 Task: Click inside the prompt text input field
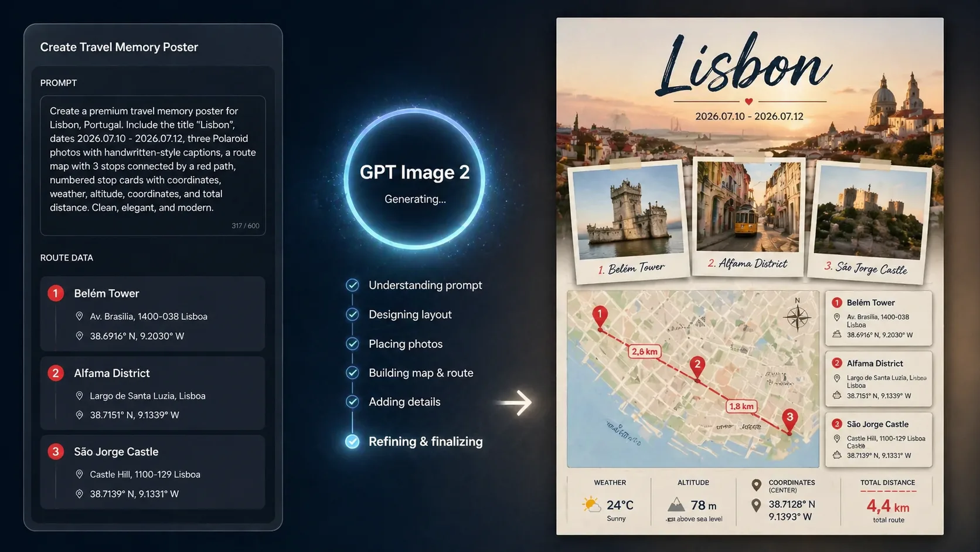tap(152, 164)
